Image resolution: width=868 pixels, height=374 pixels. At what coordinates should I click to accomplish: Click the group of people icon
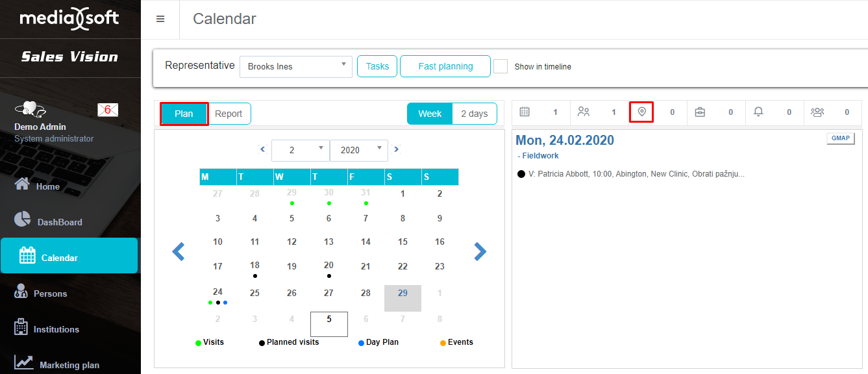coord(817,112)
